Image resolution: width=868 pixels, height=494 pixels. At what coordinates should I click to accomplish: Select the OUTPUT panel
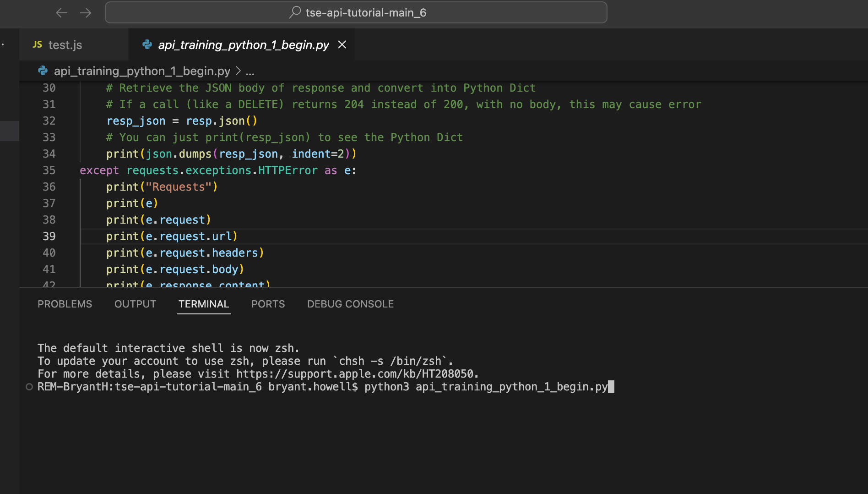point(135,304)
